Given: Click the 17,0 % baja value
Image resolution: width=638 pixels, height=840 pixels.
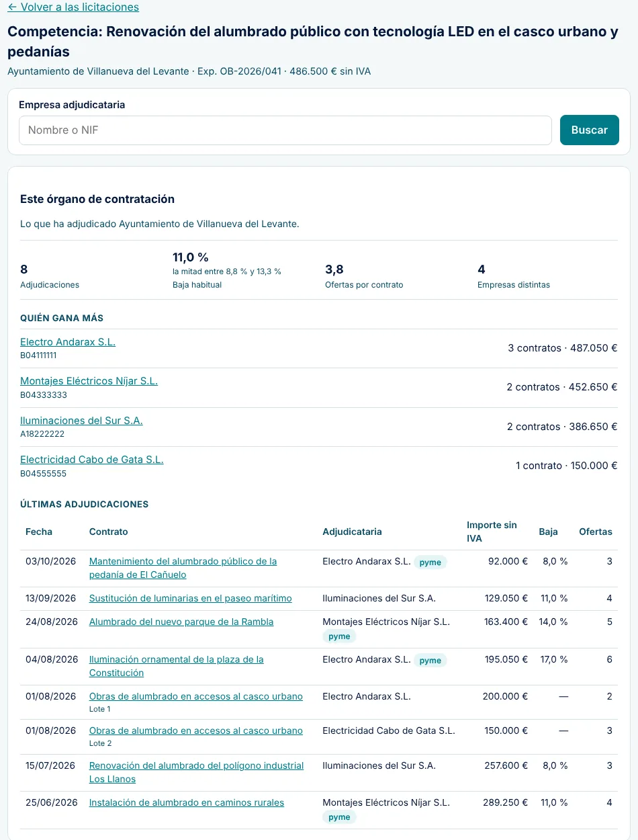Looking at the screenshot, I should pos(554,659).
